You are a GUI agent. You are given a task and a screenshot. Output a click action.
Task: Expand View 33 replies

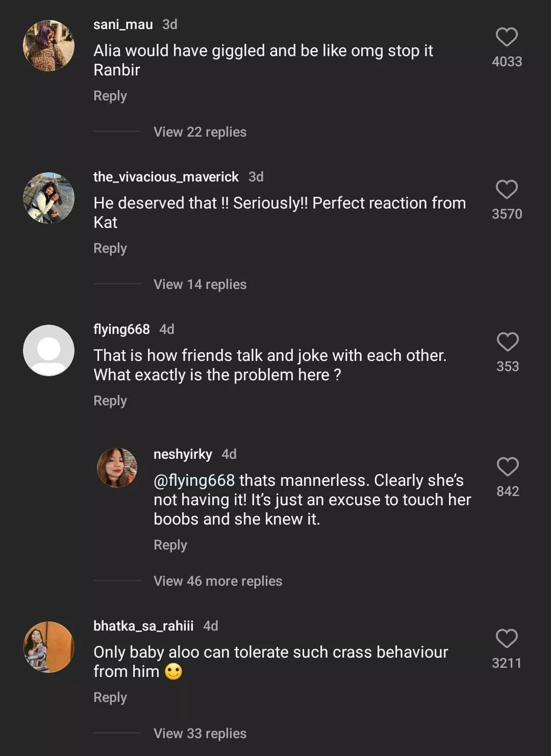click(x=200, y=734)
